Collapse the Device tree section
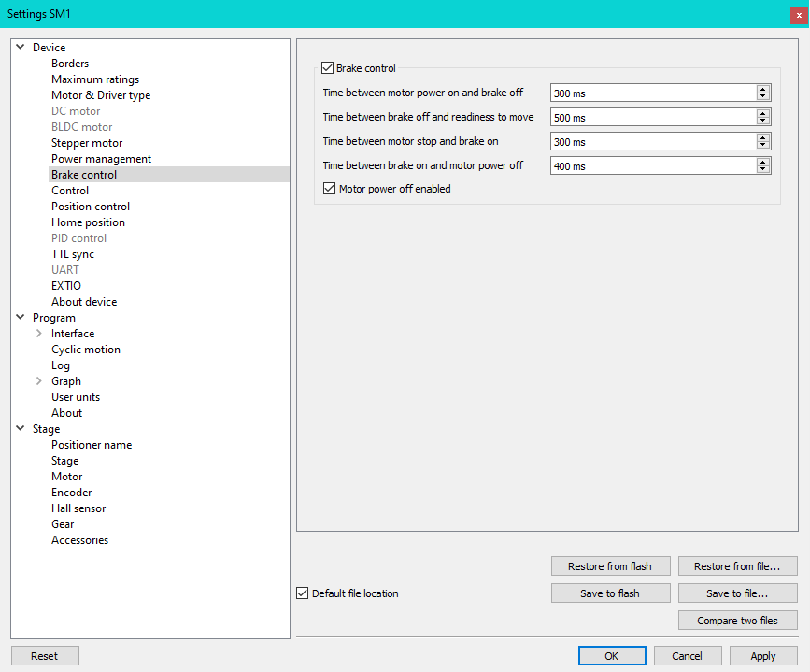 20,47
